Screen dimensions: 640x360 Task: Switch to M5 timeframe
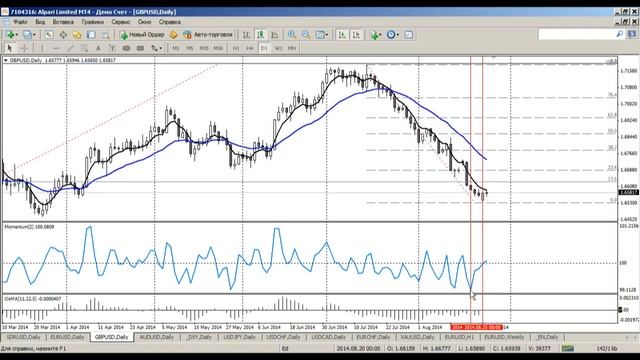pyautogui.click(x=190, y=48)
